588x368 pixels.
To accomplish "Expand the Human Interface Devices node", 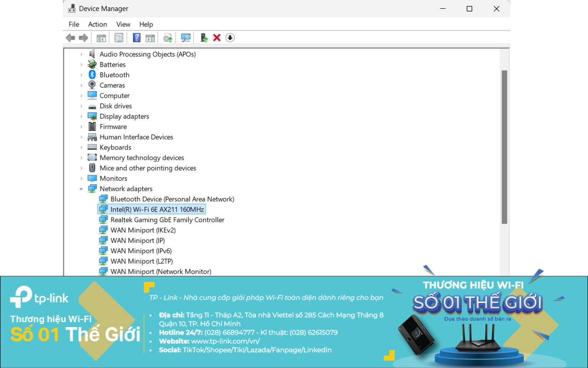I will [x=81, y=137].
